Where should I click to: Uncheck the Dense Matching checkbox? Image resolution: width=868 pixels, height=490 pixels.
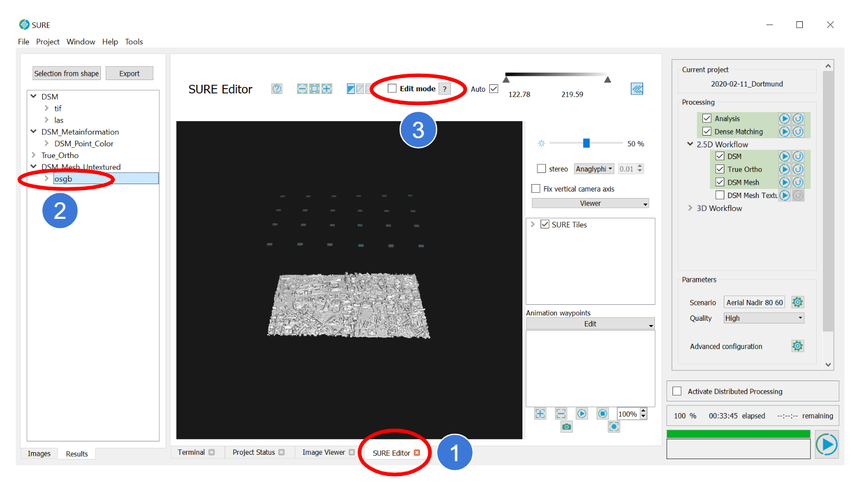pos(707,131)
